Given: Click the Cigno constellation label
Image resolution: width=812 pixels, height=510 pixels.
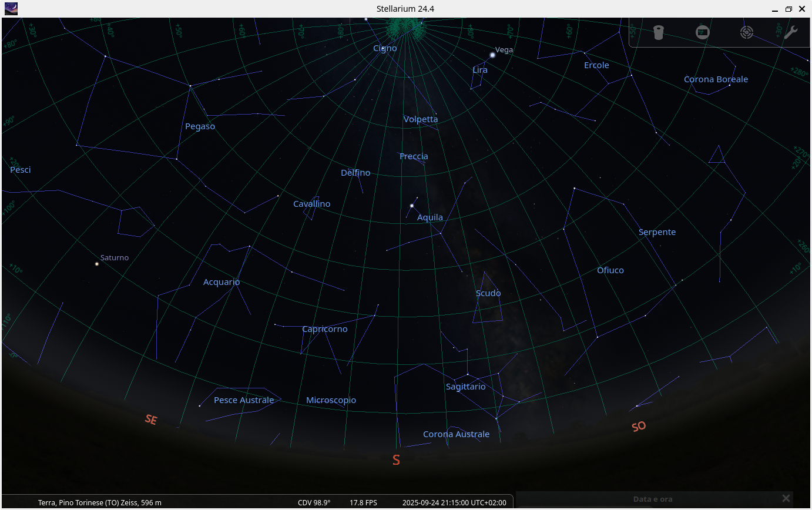Looking at the screenshot, I should click(385, 48).
